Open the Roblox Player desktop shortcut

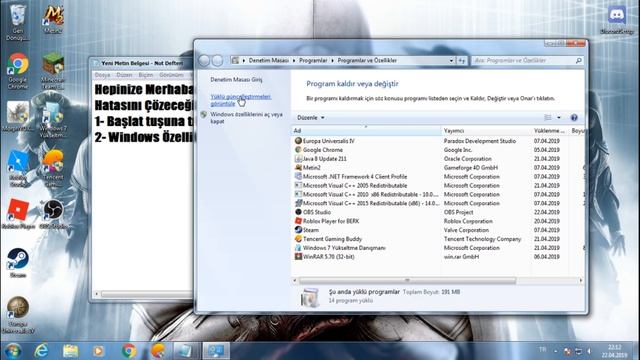pos(18,213)
